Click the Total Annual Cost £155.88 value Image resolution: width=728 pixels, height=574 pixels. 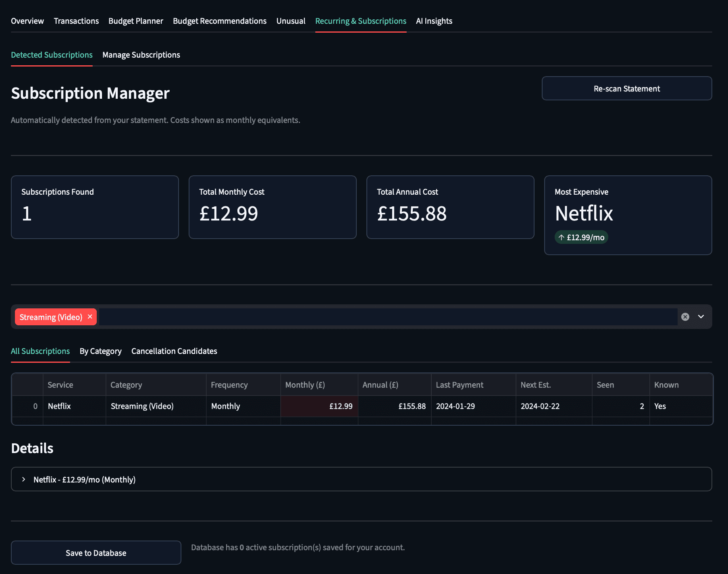pos(412,214)
